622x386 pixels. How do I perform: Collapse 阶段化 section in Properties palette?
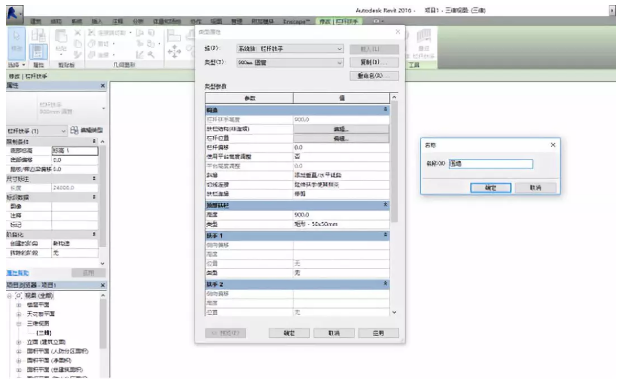click(x=94, y=234)
